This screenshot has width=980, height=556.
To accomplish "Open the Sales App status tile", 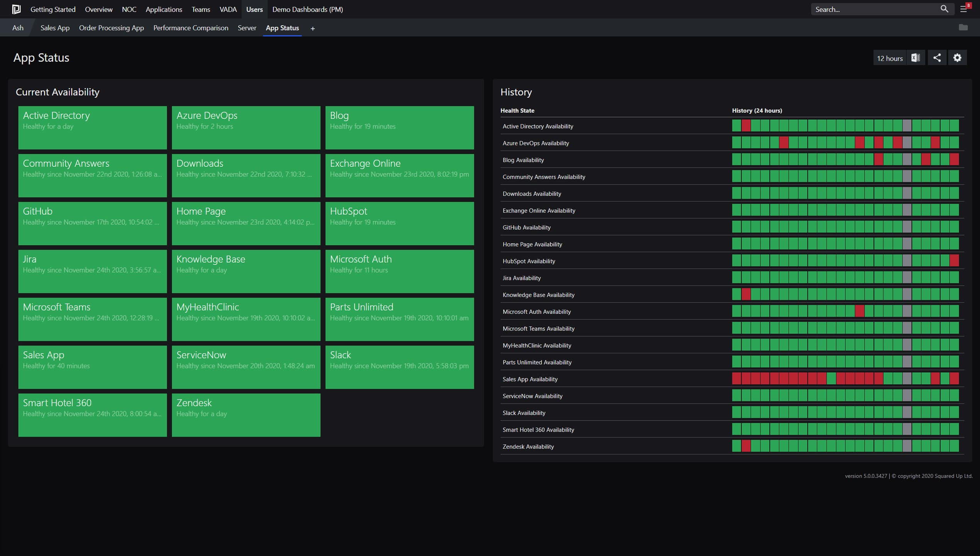I will point(93,367).
